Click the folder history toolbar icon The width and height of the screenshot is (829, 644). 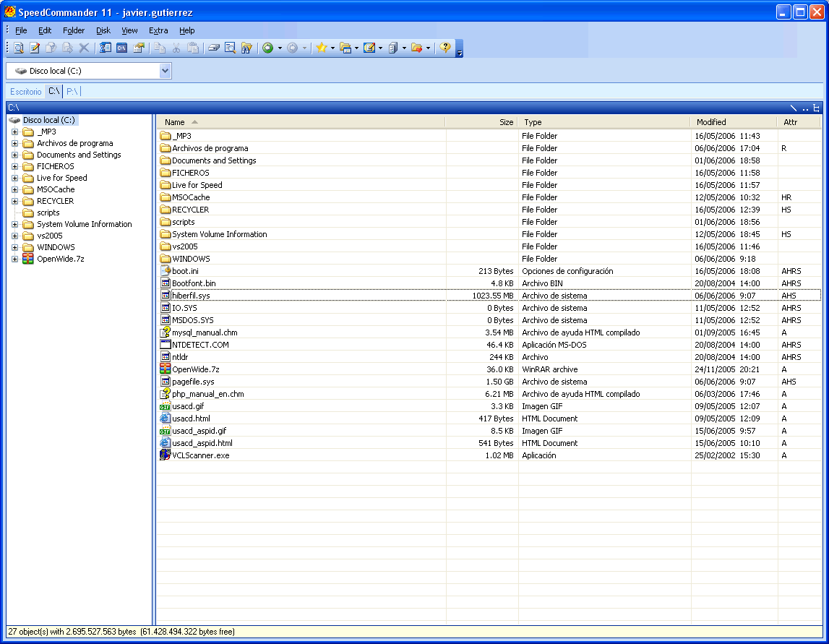(x=345, y=48)
